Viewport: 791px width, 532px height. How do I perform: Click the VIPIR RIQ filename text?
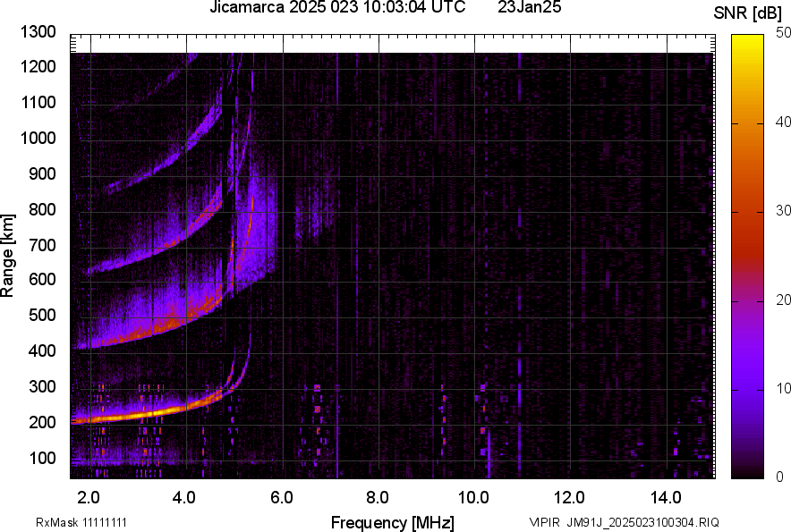624,522
